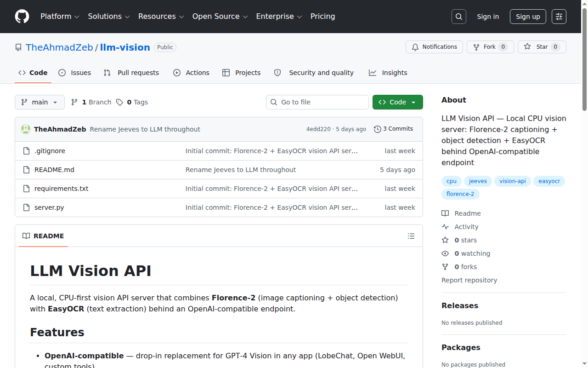Open the appearance settings icon button
Image resolution: width=588 pixels, height=368 pixels.
(559, 17)
